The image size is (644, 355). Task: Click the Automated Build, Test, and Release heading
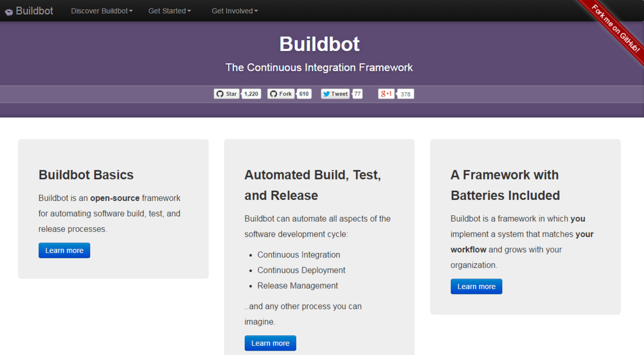pos(313,185)
